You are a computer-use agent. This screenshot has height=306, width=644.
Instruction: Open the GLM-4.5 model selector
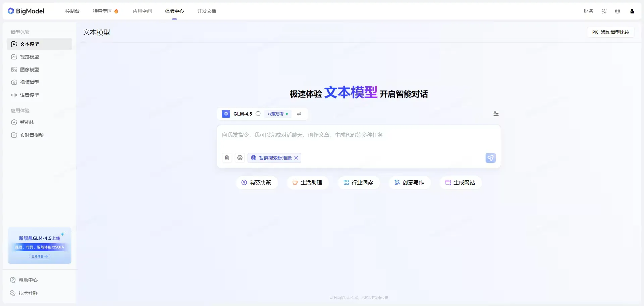click(x=242, y=114)
